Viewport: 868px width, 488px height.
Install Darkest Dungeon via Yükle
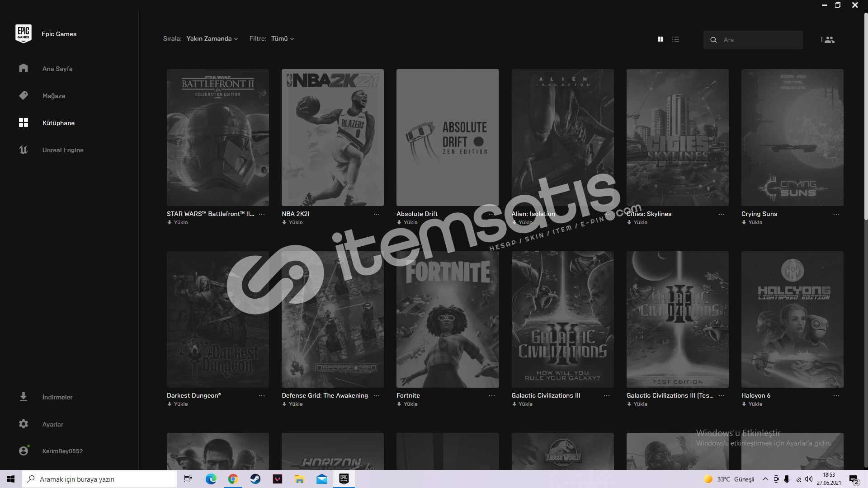pyautogui.click(x=178, y=404)
